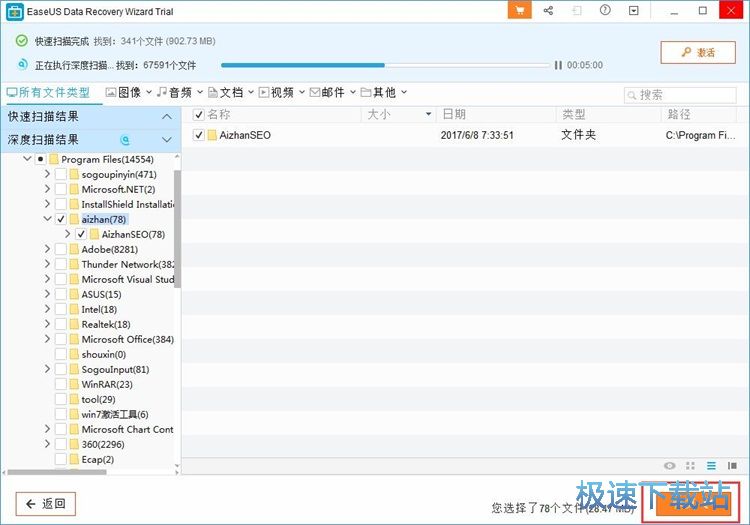Viewport: 750px width, 525px height.
Task: Click the folder tree vertical scrollbar
Action: 177,229
